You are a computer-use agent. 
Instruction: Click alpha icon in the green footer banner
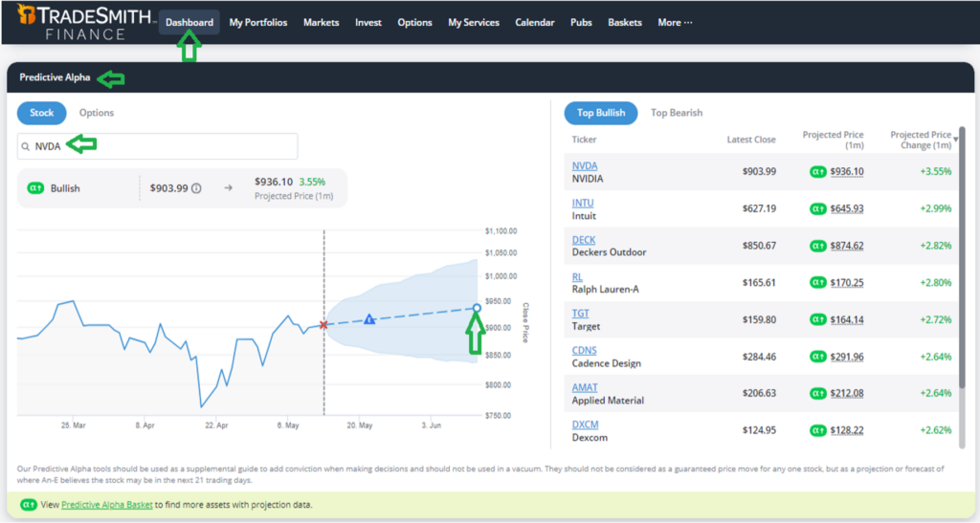28,504
